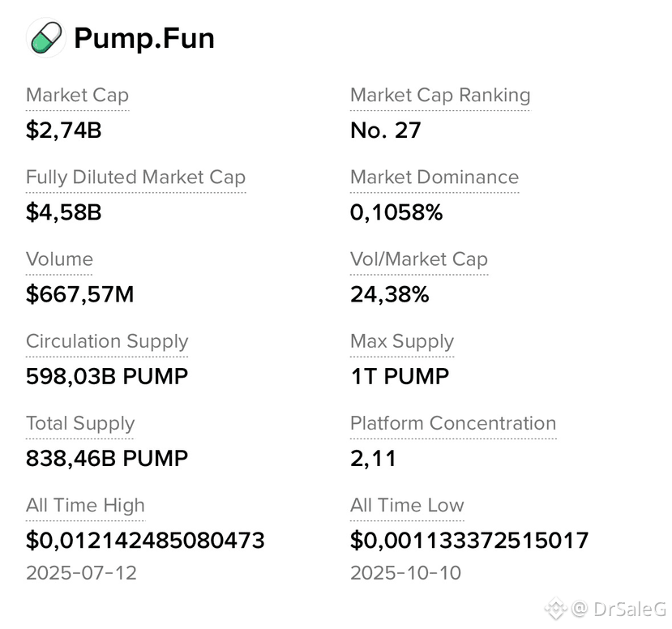
Task: Click the Circulation Supply label
Action: coord(107,341)
